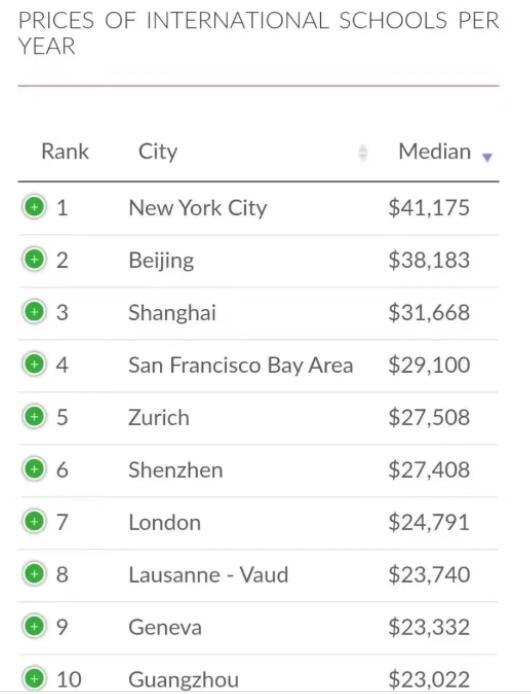Select the New York City name cell
The height and width of the screenshot is (694, 531).
point(198,208)
